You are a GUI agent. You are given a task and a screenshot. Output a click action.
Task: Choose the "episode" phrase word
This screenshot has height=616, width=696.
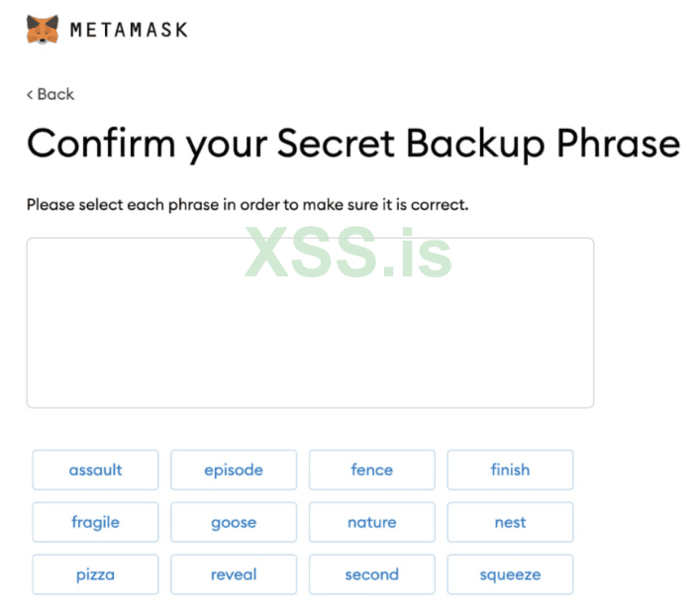(234, 469)
